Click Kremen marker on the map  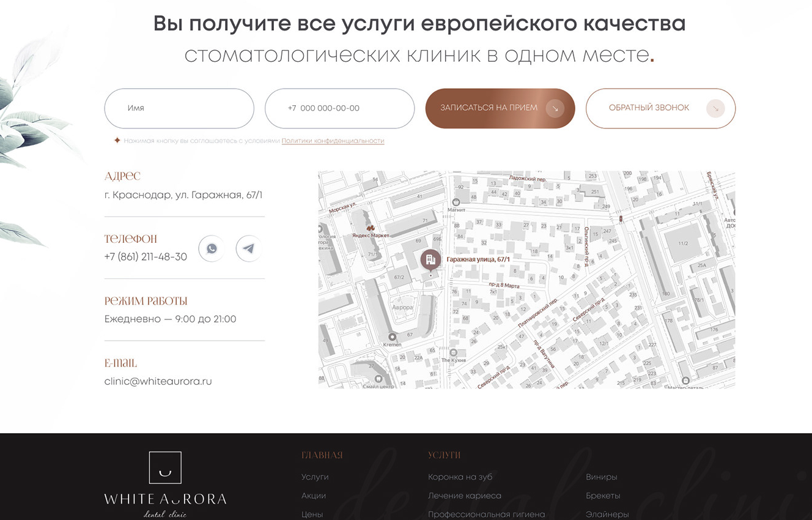393,336
